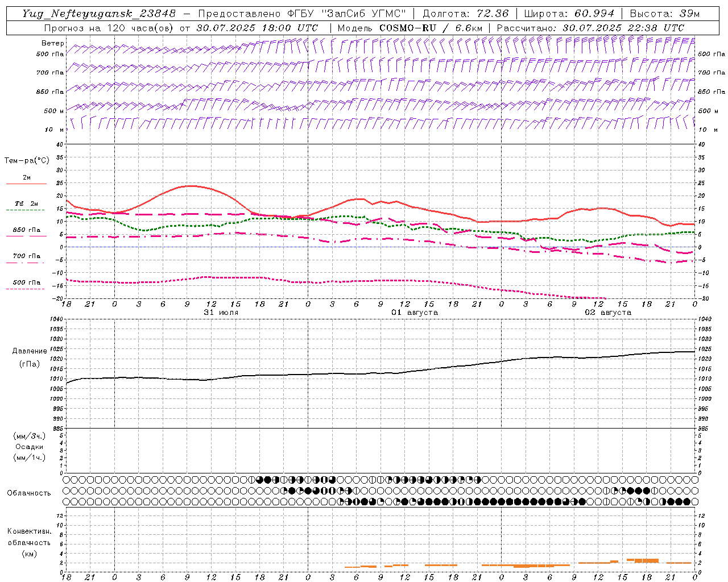Click the Облачность cloud cover label
The height and width of the screenshot is (582, 728).
click(x=28, y=493)
